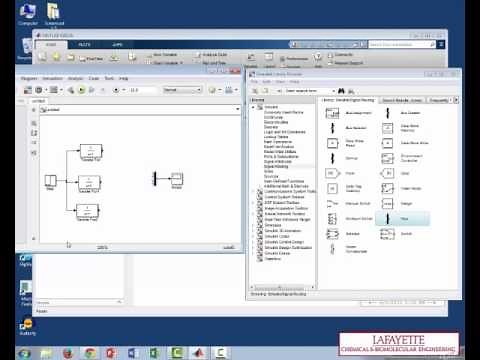
Task: Open model path bar dropdown arrow
Action: coord(238,109)
